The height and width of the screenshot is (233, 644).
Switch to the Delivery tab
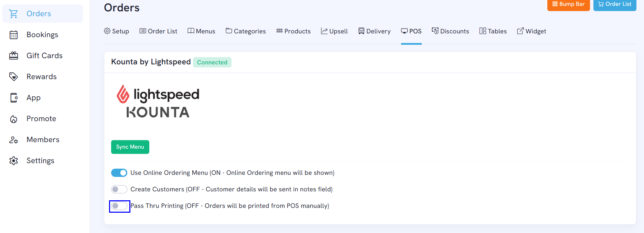pos(374,31)
